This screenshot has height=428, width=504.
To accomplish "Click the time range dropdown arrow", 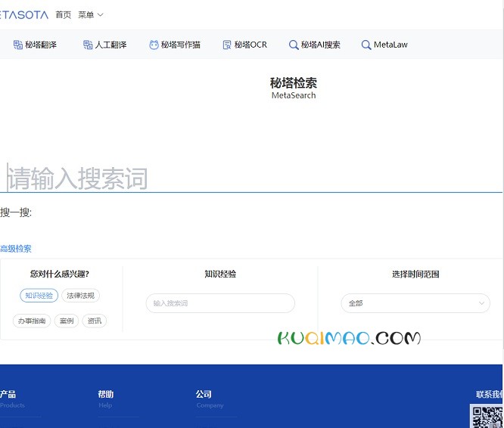I will [x=481, y=303].
